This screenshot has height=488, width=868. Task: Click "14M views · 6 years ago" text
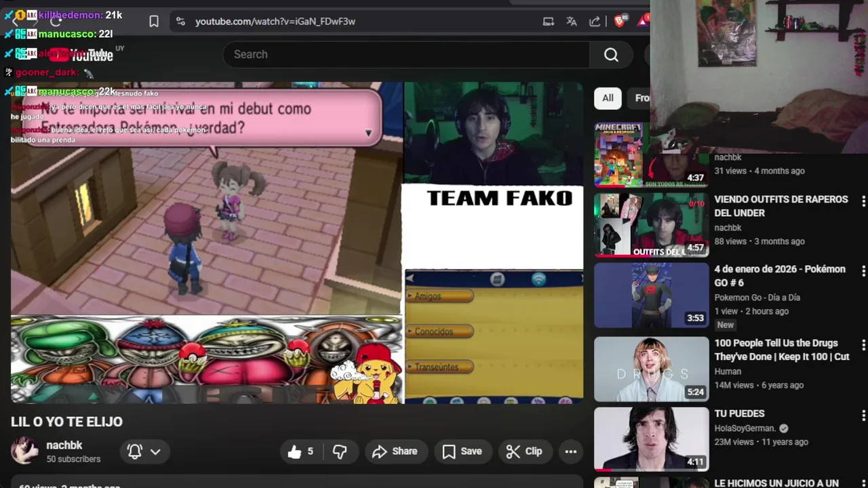759,385
